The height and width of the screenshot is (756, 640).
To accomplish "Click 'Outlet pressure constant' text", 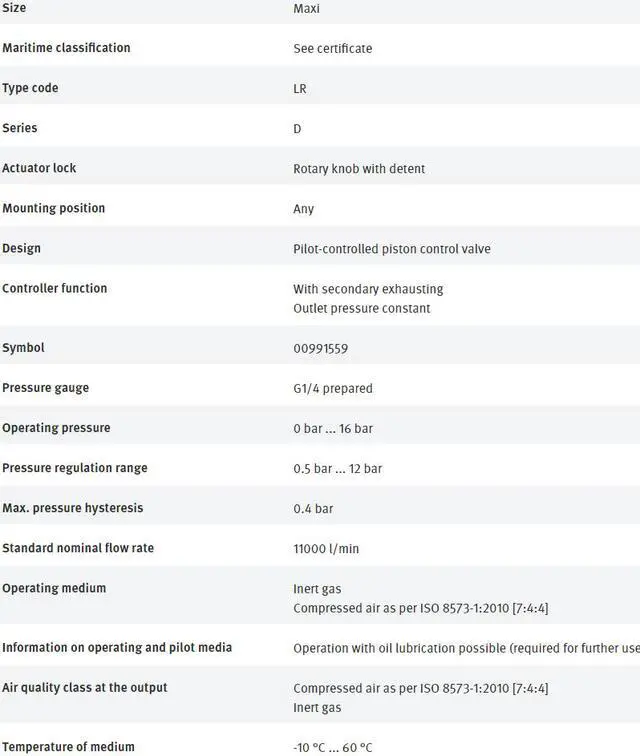I will [362, 309].
